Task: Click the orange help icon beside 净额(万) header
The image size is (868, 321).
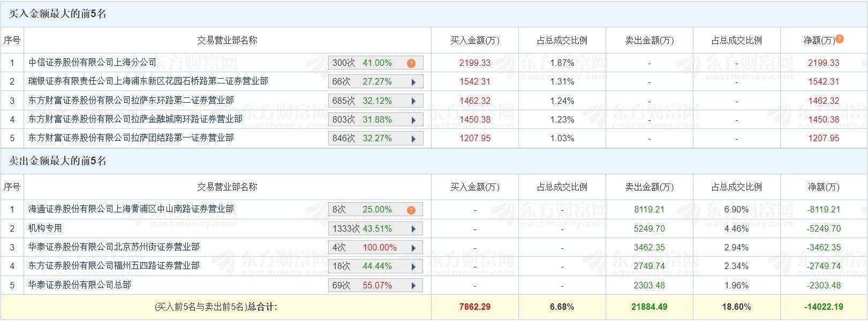Action: 840,39
